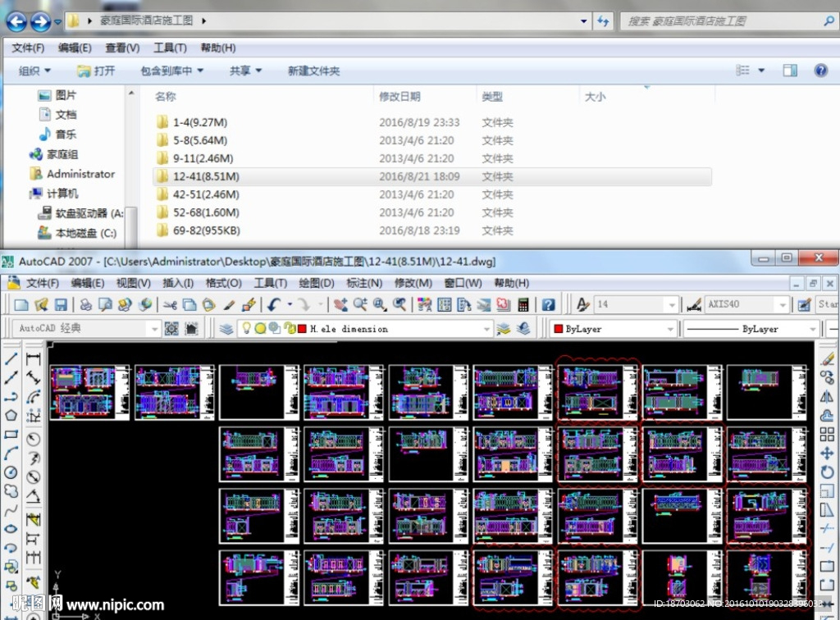Select the Array tool
The height and width of the screenshot is (620, 840).
point(827,434)
